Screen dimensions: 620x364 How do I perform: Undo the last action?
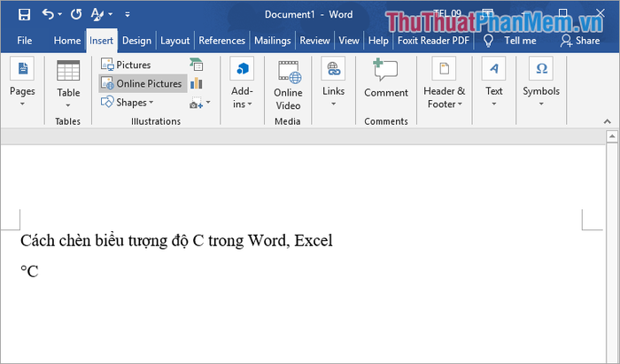[48, 14]
